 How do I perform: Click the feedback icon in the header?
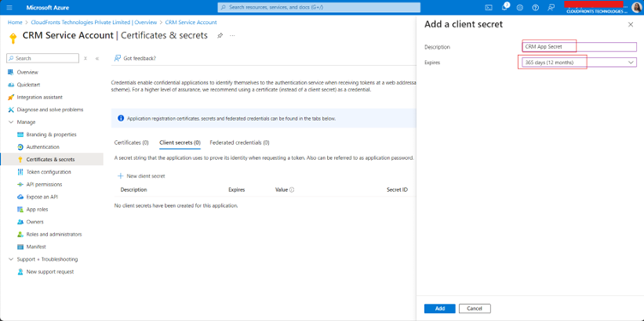click(552, 8)
